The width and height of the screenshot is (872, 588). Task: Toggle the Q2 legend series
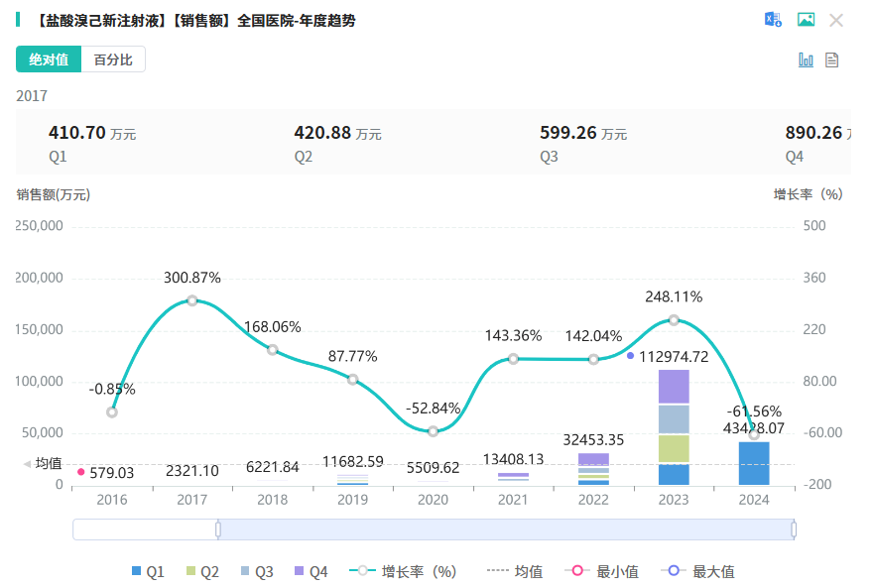202,571
